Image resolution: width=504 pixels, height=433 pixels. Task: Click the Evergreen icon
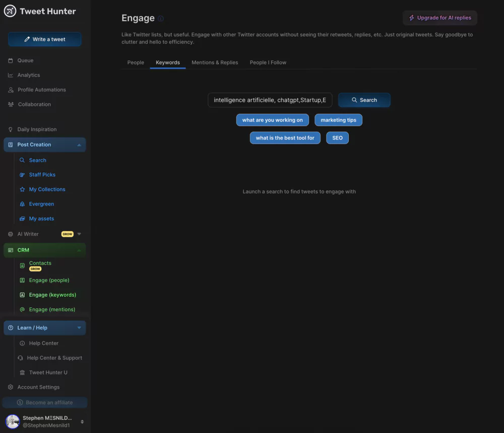[x=22, y=204]
